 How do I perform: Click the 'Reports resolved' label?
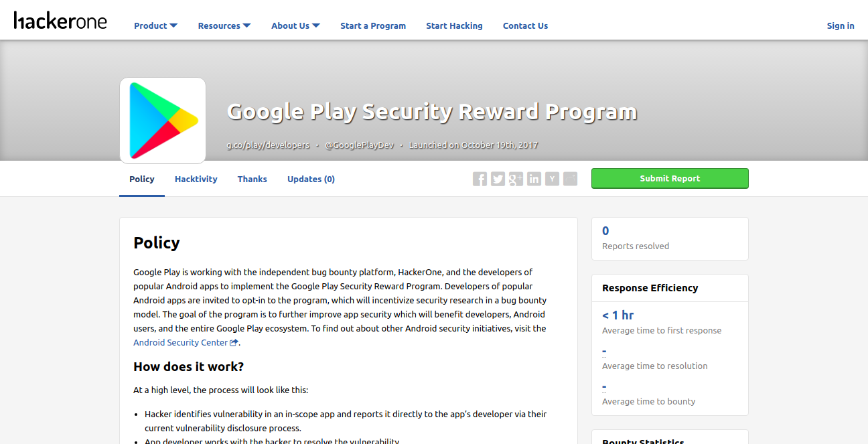coord(636,246)
